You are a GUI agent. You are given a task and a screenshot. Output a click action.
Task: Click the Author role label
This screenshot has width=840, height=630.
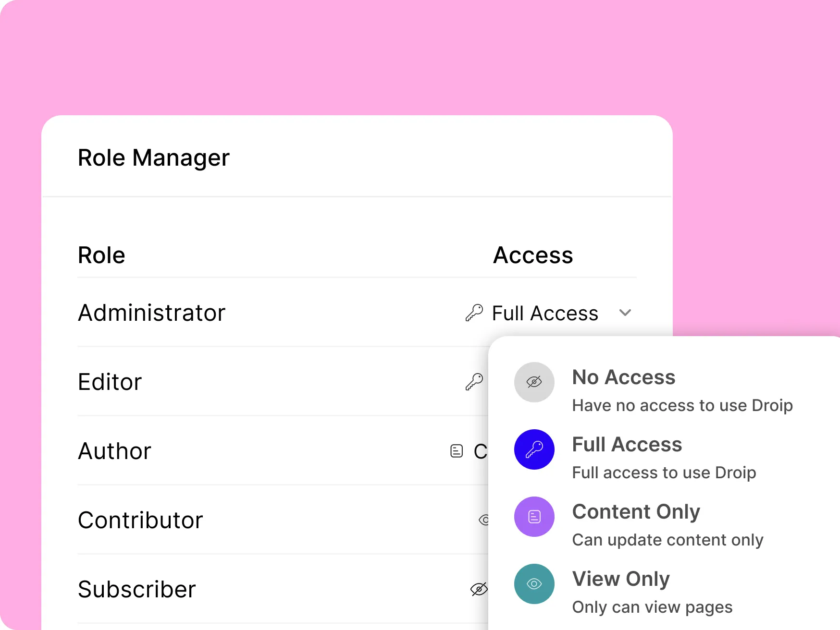(x=114, y=451)
